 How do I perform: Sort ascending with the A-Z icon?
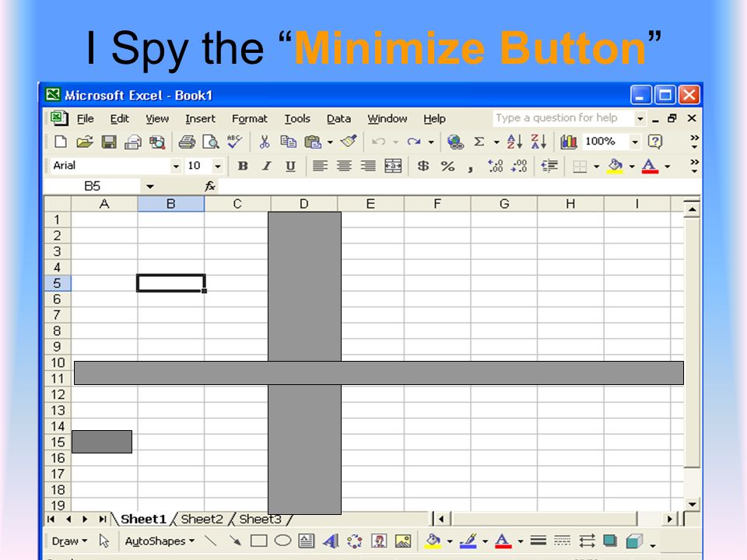tap(514, 142)
